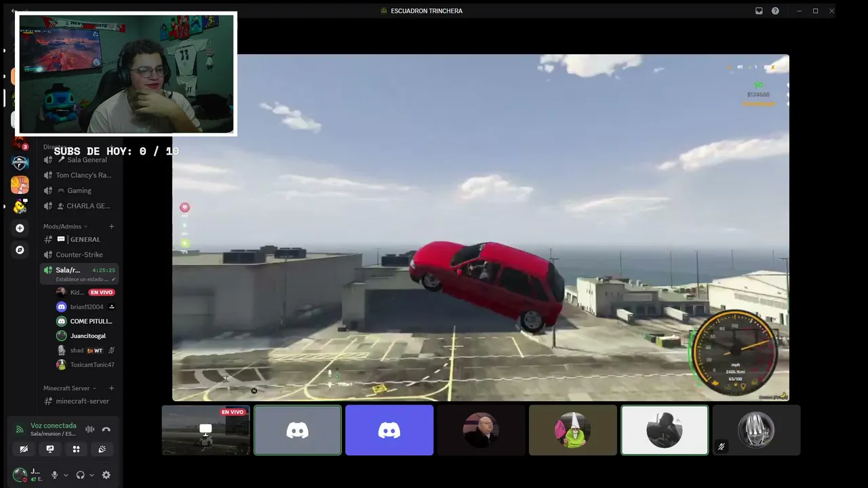Select the bald man avatar participant tile
The image size is (868, 488).
pos(481,430)
